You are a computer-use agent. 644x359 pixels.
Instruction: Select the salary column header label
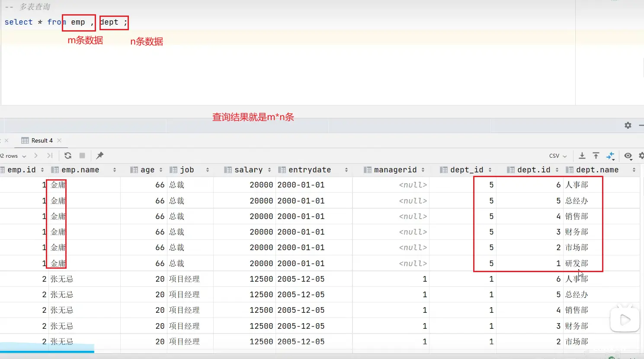249,170
